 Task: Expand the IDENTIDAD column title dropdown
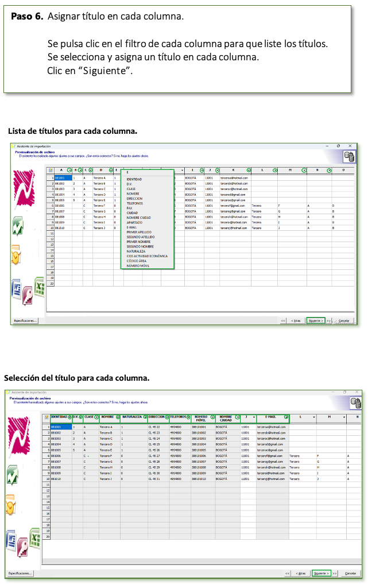pyautogui.click(x=70, y=416)
